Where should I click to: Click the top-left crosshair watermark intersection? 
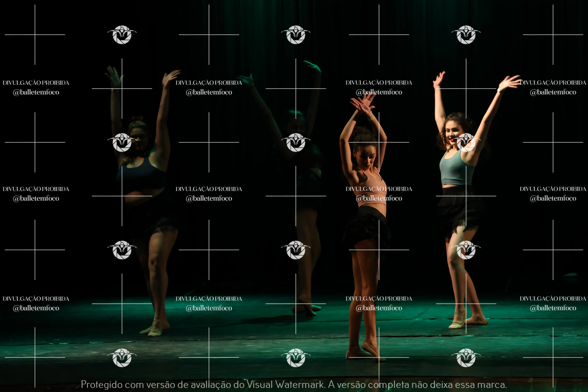(35, 35)
